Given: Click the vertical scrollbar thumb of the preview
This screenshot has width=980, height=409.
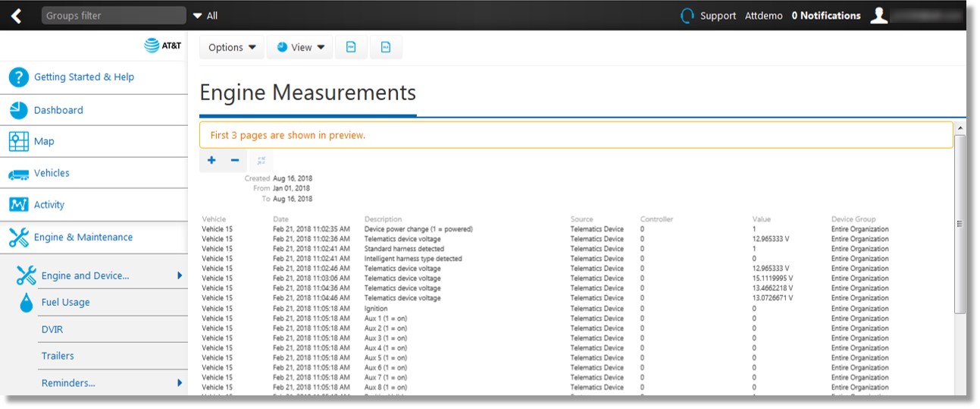Looking at the screenshot, I should coord(960,224).
